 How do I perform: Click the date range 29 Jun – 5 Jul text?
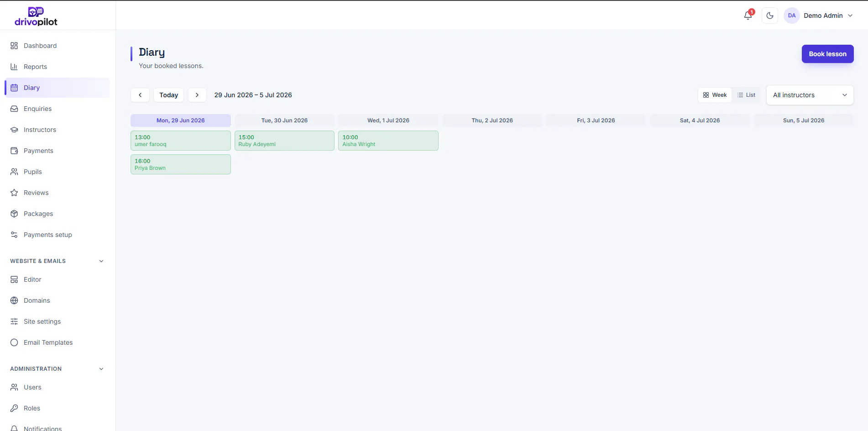tap(253, 95)
